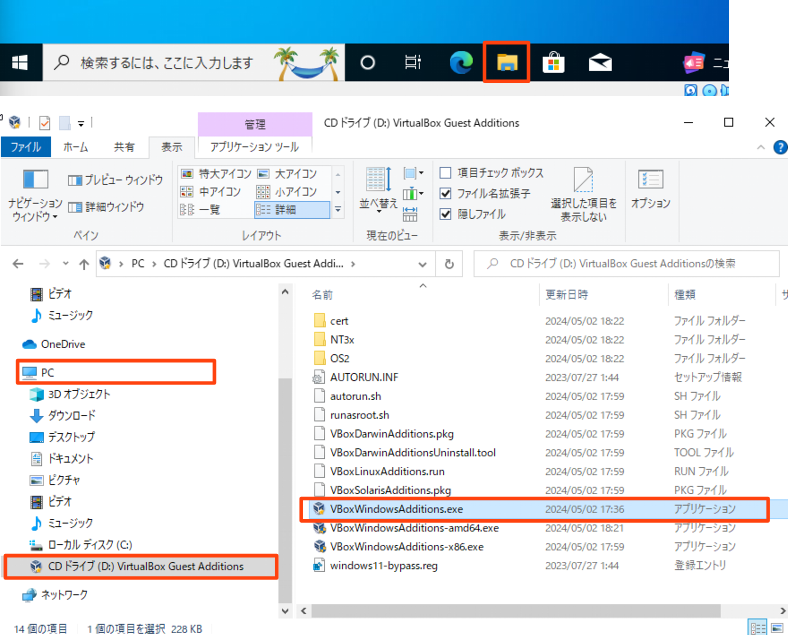The width and height of the screenshot is (788, 635).
Task: Switch to large icons view in status bar
Action: tap(777, 627)
